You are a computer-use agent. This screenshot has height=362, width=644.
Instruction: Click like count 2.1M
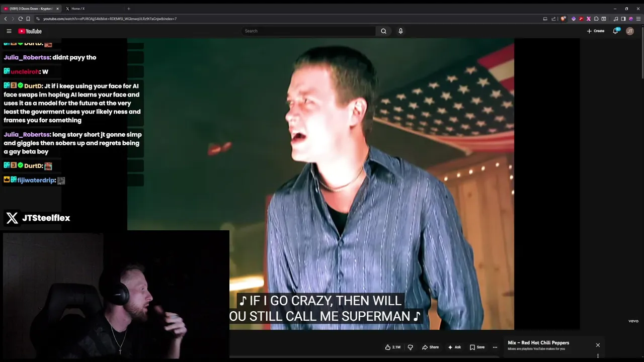click(396, 347)
